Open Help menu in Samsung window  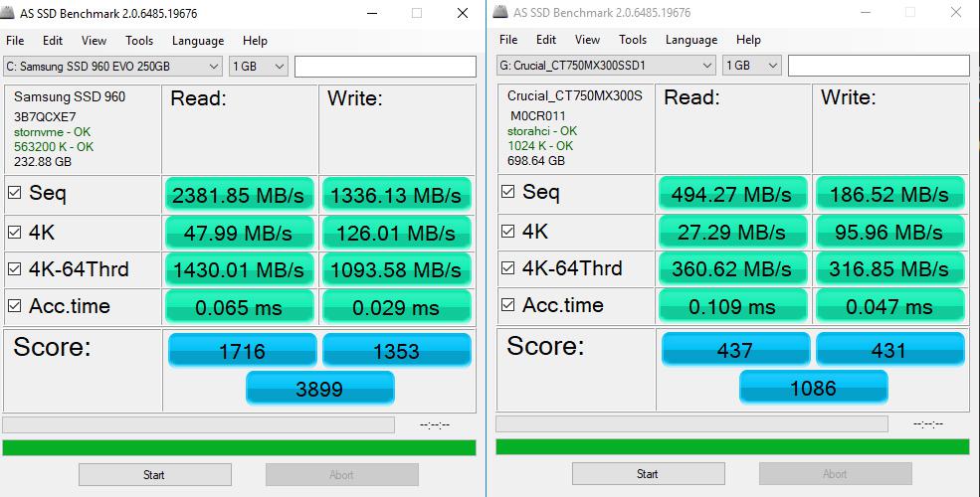click(255, 41)
